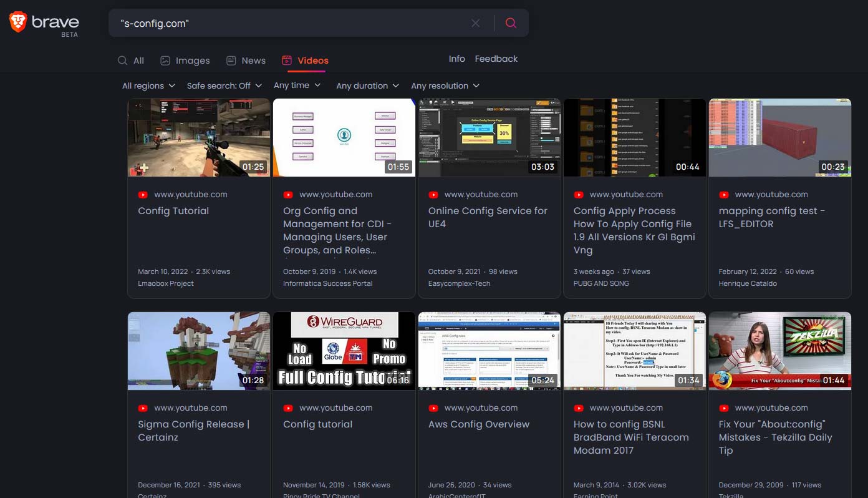Click the "3 weeks ago · 37 views" text
Image resolution: width=868 pixels, height=498 pixels.
(612, 271)
